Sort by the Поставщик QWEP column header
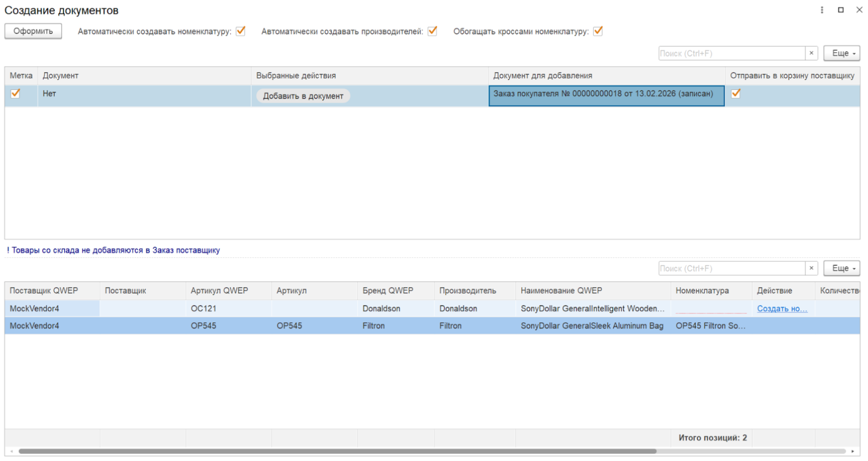The height and width of the screenshot is (461, 868). [x=44, y=291]
